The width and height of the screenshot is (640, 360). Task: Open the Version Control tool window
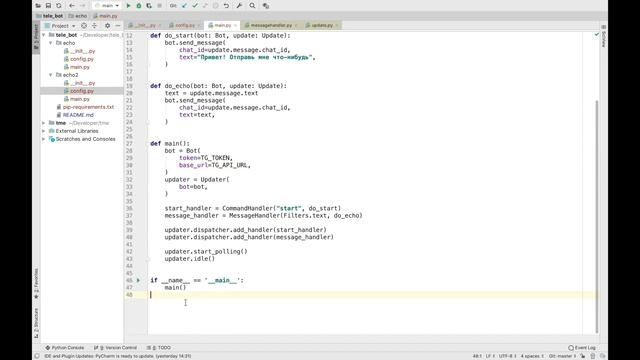coord(116,348)
